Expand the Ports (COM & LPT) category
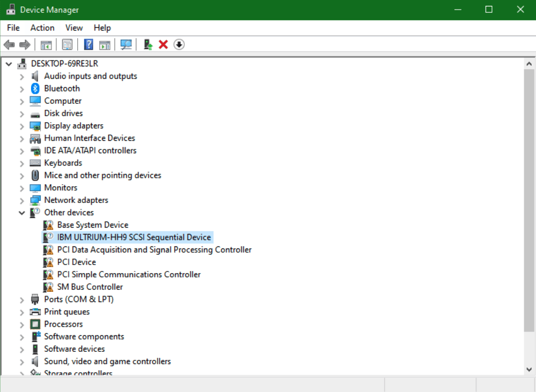The width and height of the screenshot is (536, 392). (22, 299)
